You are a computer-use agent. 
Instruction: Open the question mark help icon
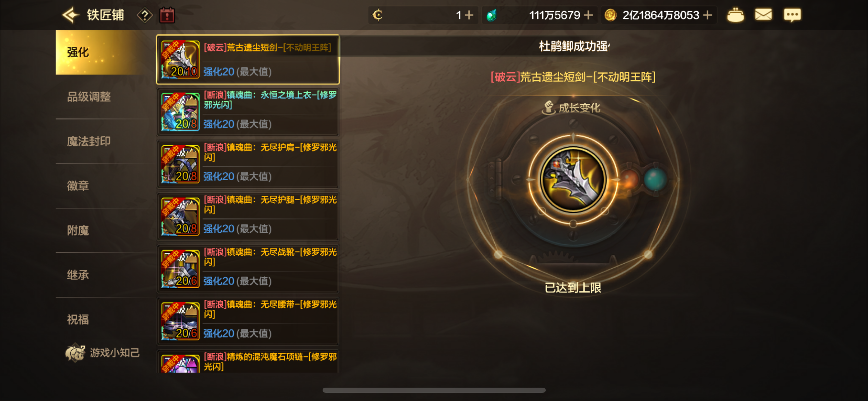145,15
